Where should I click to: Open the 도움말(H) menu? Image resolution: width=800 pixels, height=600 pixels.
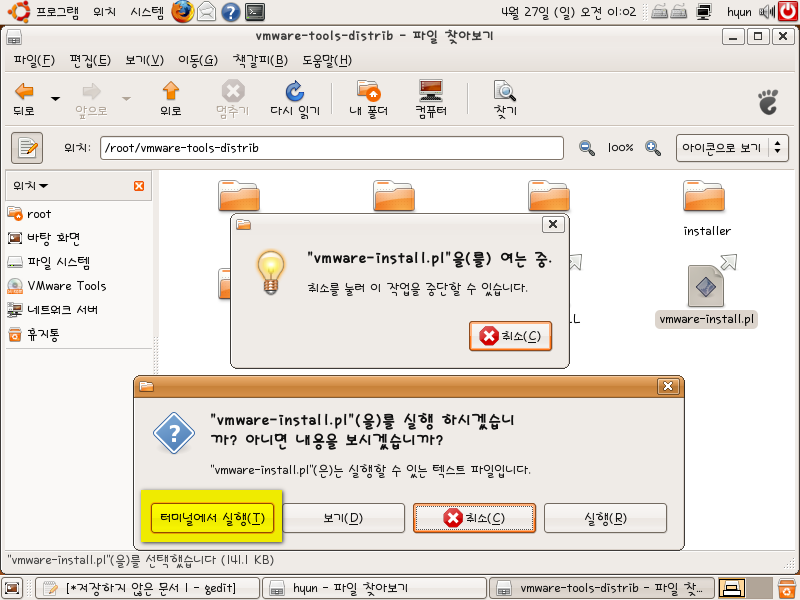pos(327,61)
